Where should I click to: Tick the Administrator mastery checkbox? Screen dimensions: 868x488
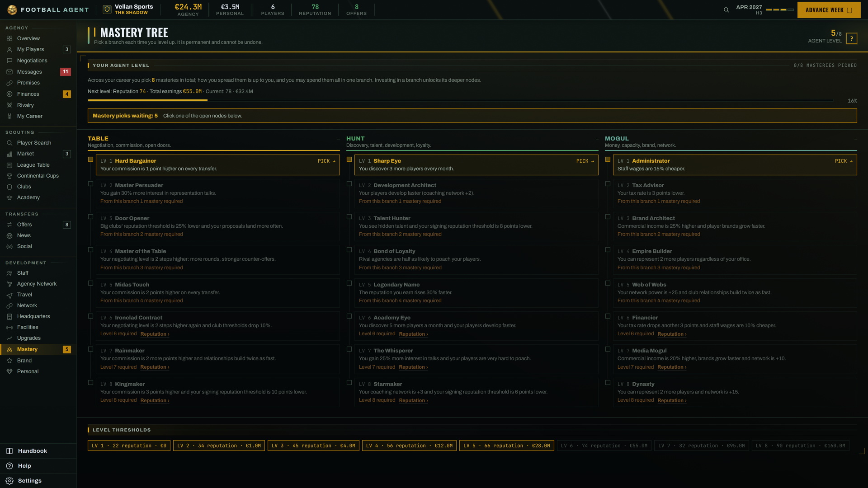(608, 160)
